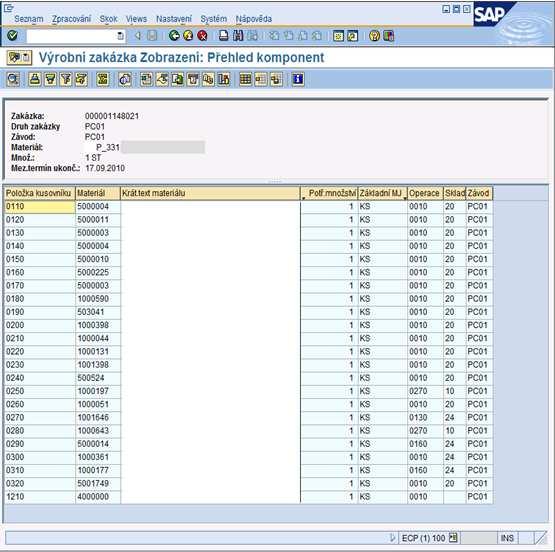555x552 pixels.
Task: Select the Sklad column header
Action: click(x=455, y=193)
